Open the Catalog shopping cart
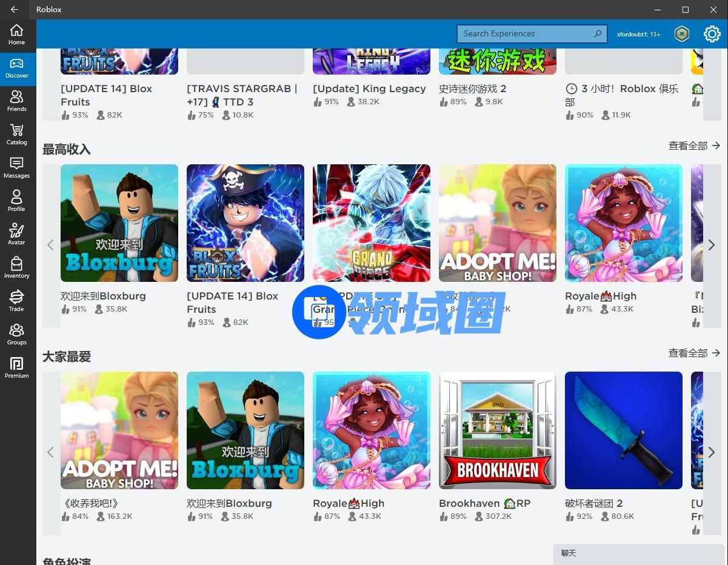Screen dimensions: 728x565 click(x=16, y=135)
